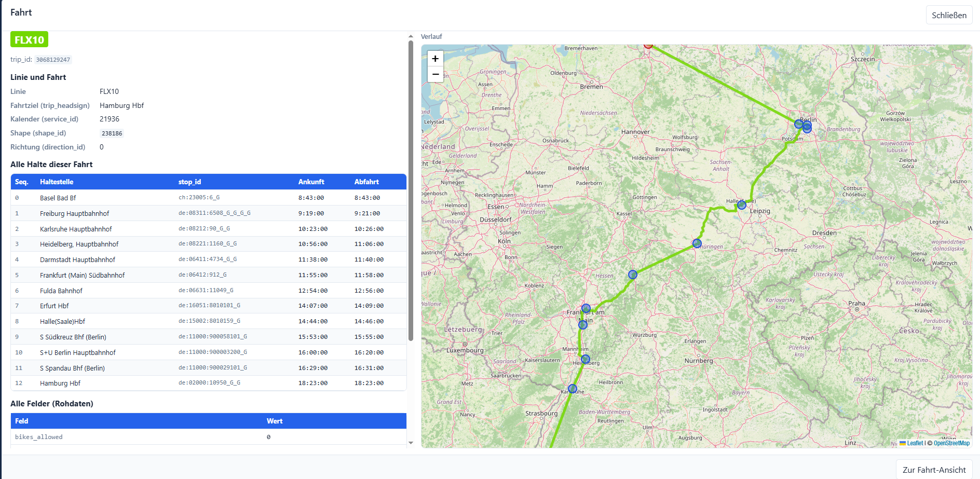Screen dimensions: 980x479
Task: Select the Fulda Bahnhof stop row
Action: pos(208,291)
